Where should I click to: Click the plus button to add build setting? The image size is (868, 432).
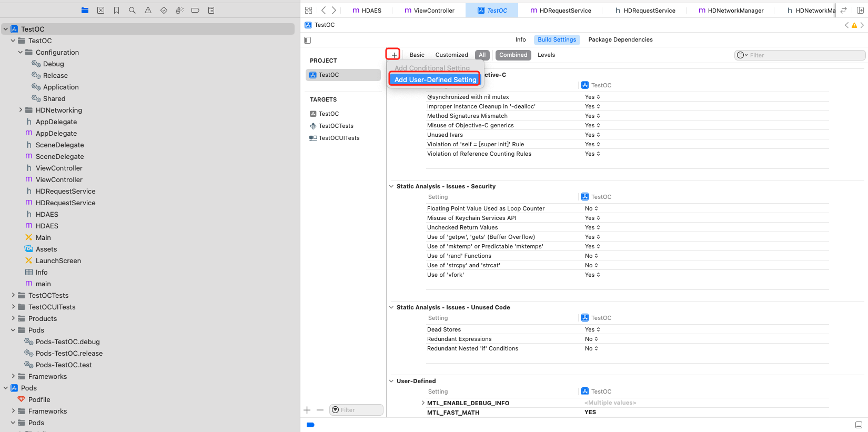(394, 55)
